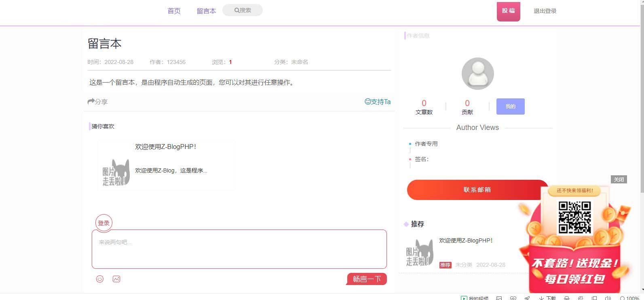Click the excerpt 欢迎使用Z-Blog，这是程序...
Viewport: 644px width, 300px height.
pyautogui.click(x=171, y=170)
